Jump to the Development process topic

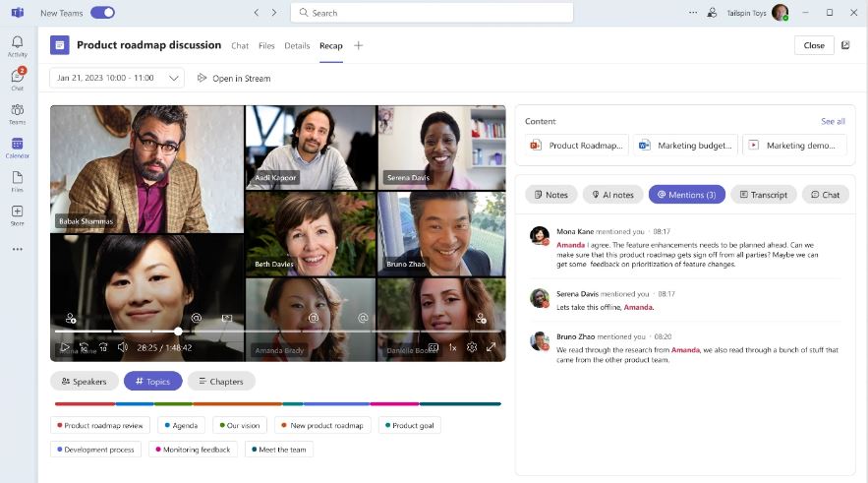point(95,450)
